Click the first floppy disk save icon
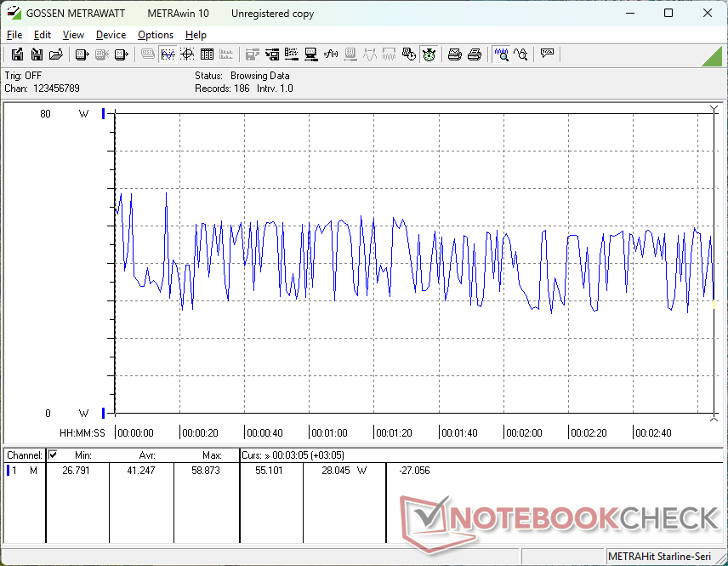The image size is (728, 566). click(17, 54)
